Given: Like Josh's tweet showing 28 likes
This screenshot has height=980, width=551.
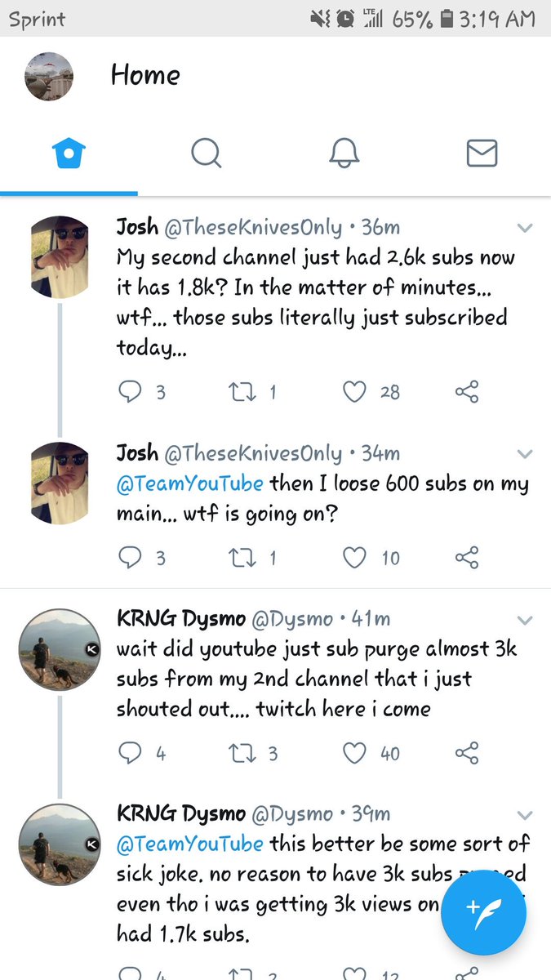Looking at the screenshot, I should (x=353, y=393).
